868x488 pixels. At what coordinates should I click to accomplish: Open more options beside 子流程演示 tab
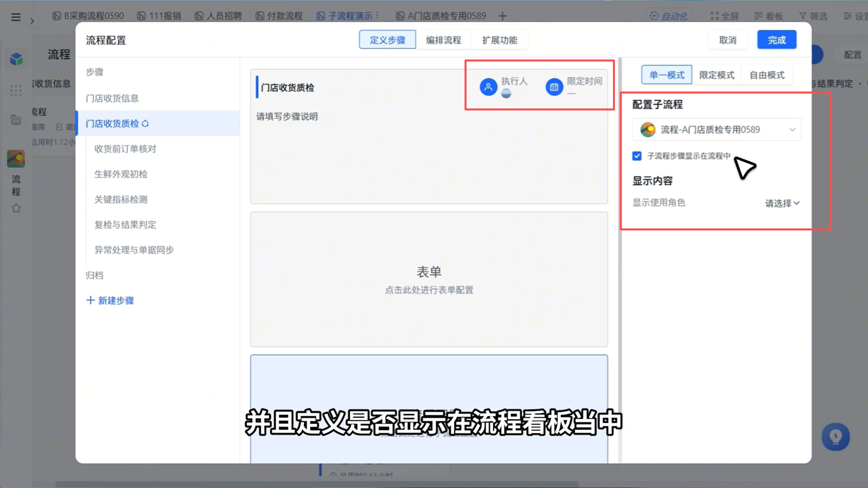[x=378, y=16]
